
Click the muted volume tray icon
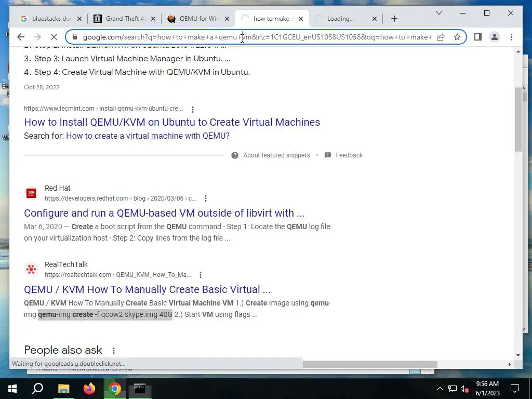(465, 389)
